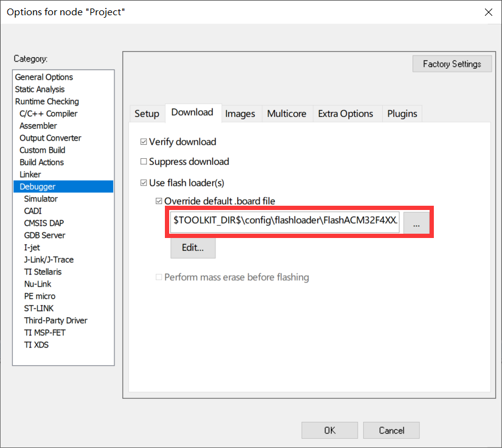This screenshot has width=502, height=448.
Task: Click the Factory Settings button
Action: point(451,64)
